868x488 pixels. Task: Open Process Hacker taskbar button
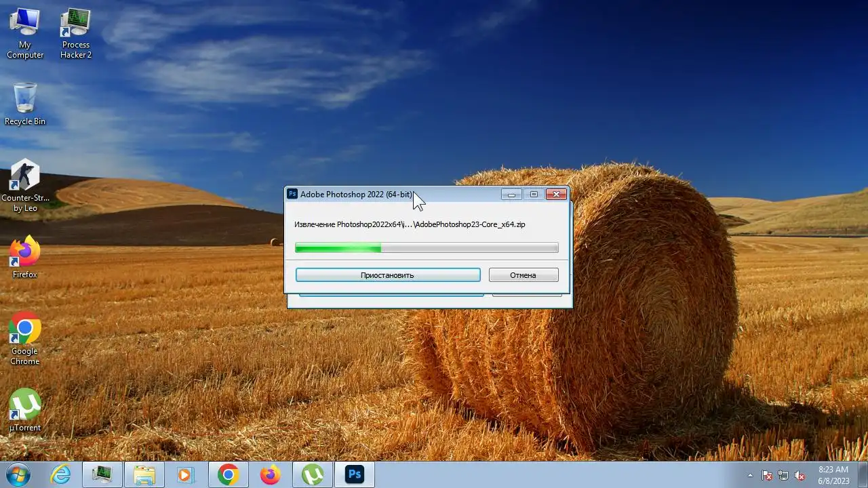point(102,475)
